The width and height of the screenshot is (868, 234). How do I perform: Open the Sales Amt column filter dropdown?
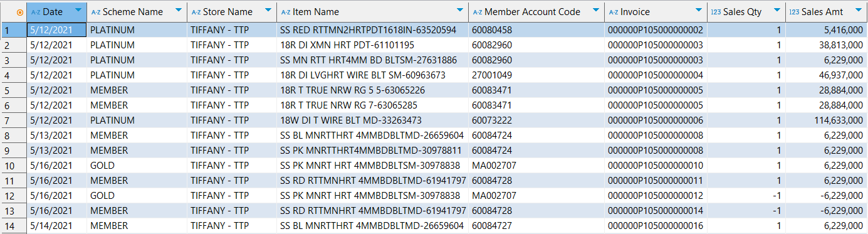[x=859, y=11]
